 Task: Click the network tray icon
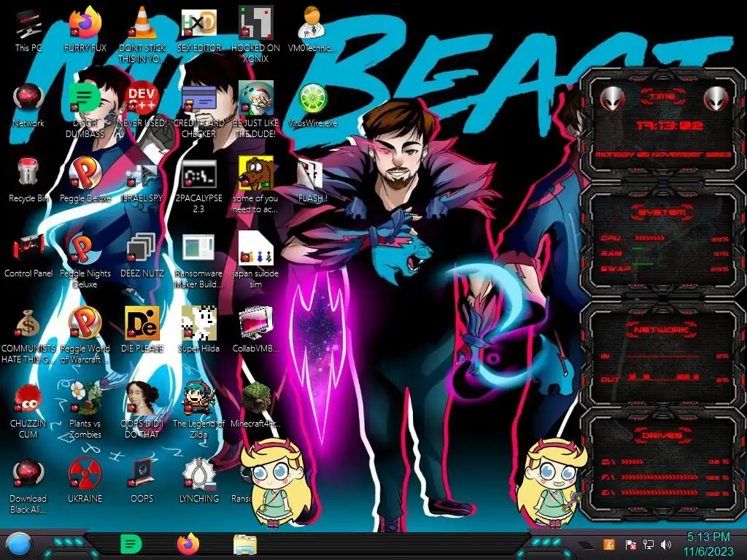(649, 544)
